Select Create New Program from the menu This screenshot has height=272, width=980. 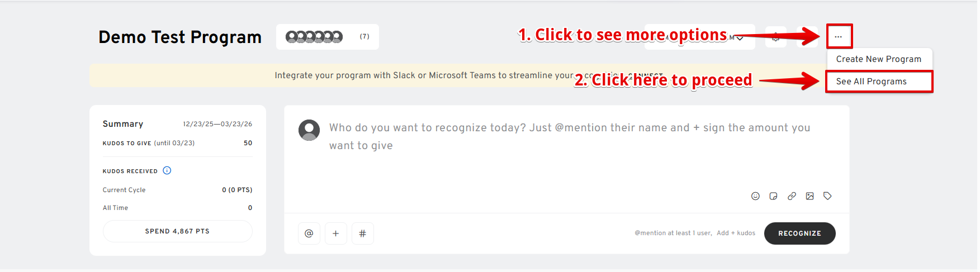878,59
